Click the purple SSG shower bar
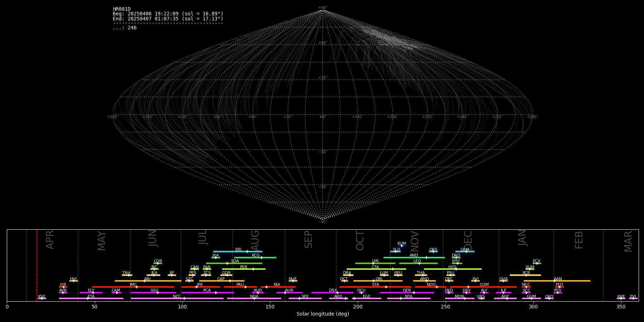The width and height of the screenshot is (644, 322). click(x=153, y=293)
